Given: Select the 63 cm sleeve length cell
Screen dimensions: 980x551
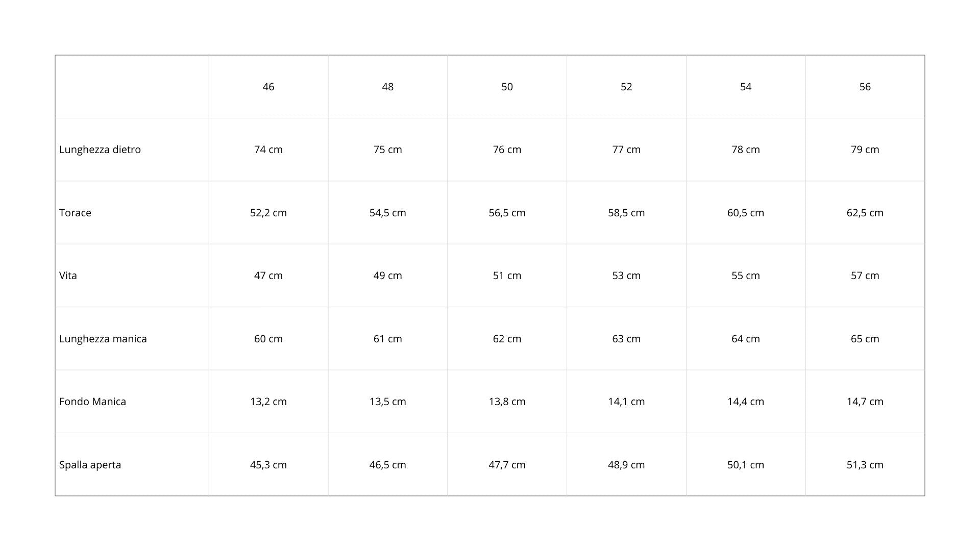Looking at the screenshot, I should tap(626, 339).
